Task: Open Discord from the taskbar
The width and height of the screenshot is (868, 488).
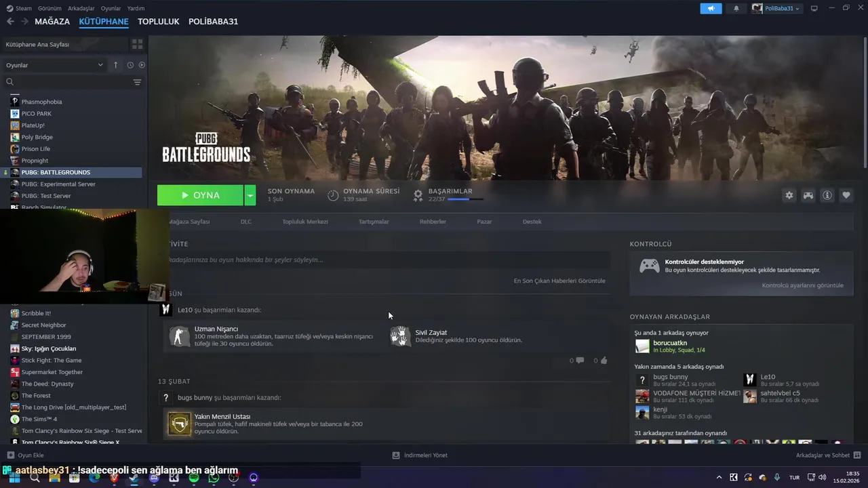Action: 154,478
